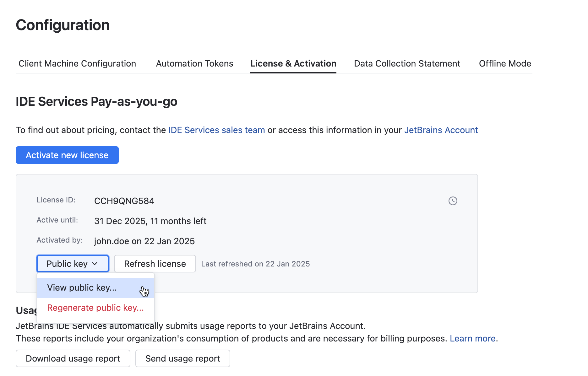This screenshot has width=588, height=376.
Task: Open the JetBrains Account link
Action: [441, 130]
